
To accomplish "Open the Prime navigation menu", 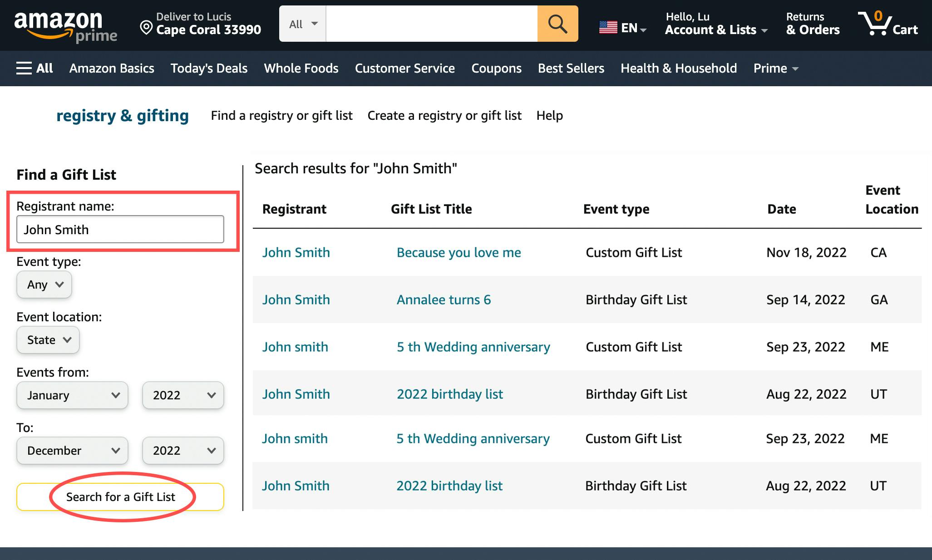I will tap(775, 68).
